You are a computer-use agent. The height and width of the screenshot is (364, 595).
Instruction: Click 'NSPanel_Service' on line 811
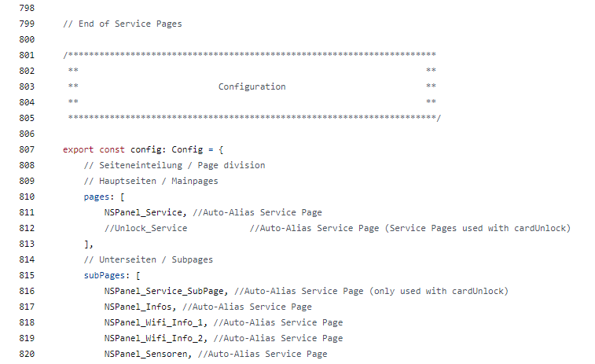[143, 212]
